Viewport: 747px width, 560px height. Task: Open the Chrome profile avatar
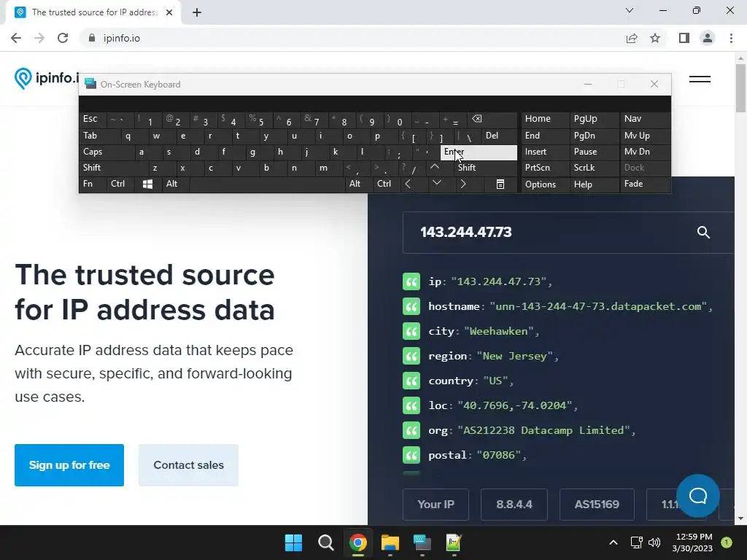(708, 38)
